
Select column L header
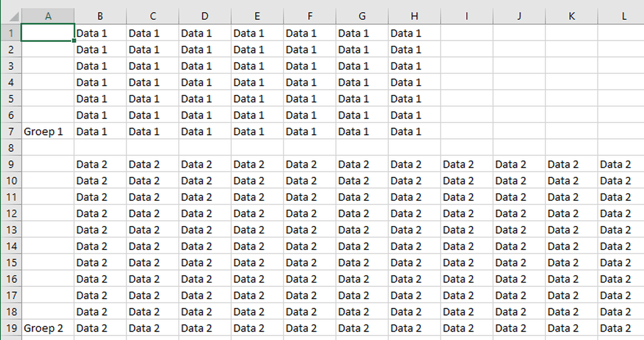(624, 16)
